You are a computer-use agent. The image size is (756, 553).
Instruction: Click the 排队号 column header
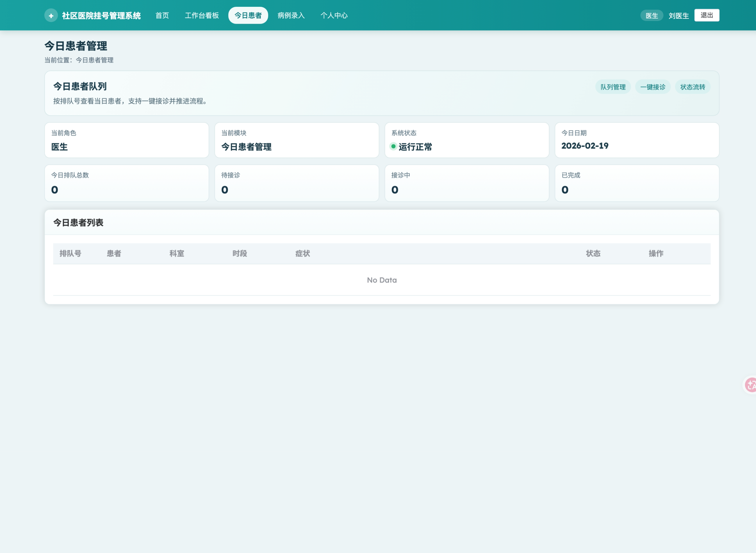click(70, 253)
